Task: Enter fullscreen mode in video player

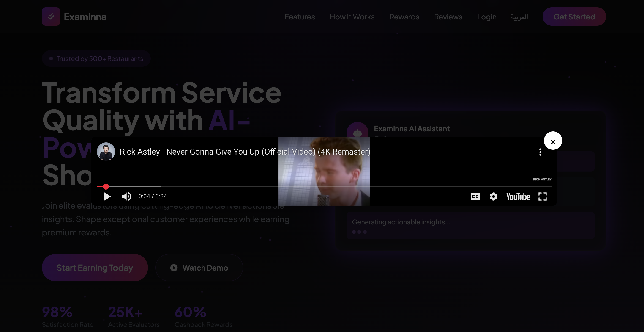Action: pyautogui.click(x=542, y=196)
